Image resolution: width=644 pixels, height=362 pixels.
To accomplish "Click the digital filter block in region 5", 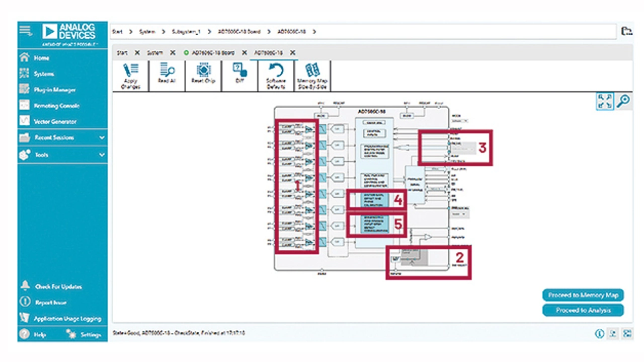I will click(x=373, y=224).
